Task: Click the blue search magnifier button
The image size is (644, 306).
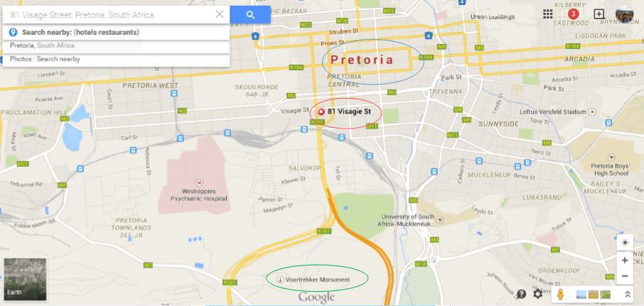Action: (x=250, y=15)
